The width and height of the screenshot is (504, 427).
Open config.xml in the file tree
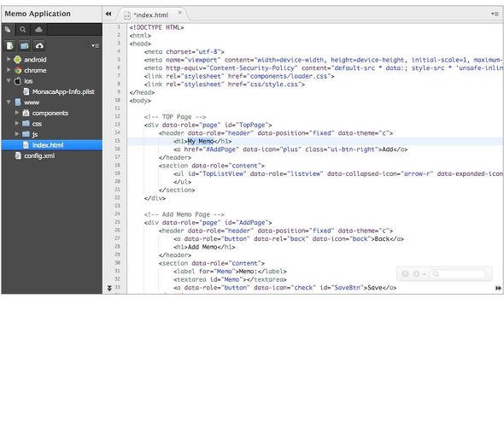tap(39, 155)
